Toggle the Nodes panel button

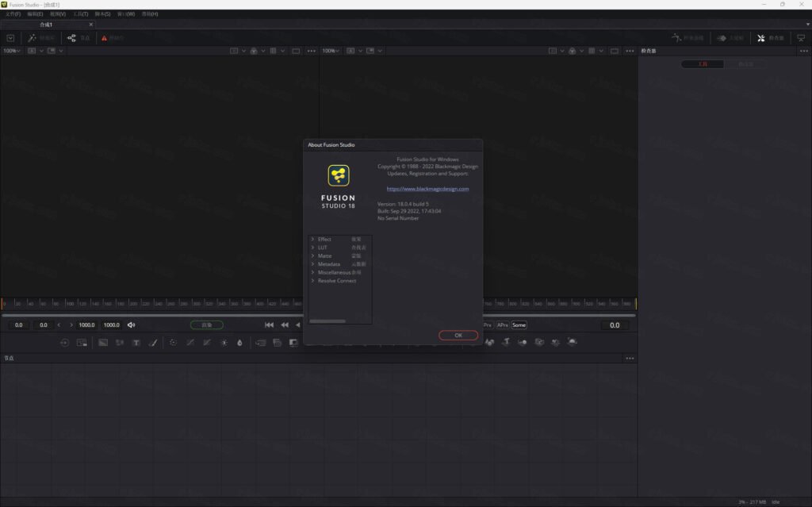79,38
